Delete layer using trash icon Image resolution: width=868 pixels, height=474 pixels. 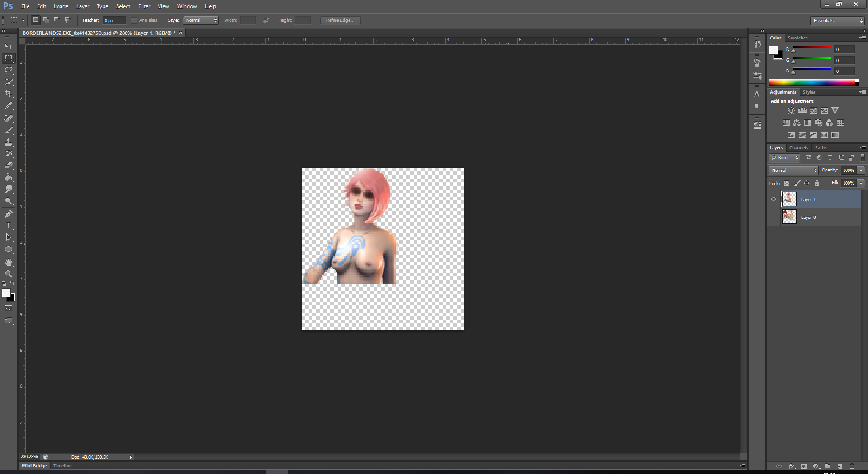pyautogui.click(x=852, y=466)
